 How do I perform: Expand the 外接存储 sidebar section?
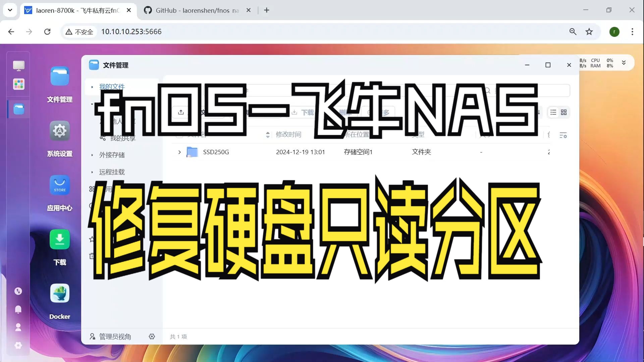[x=92, y=155]
